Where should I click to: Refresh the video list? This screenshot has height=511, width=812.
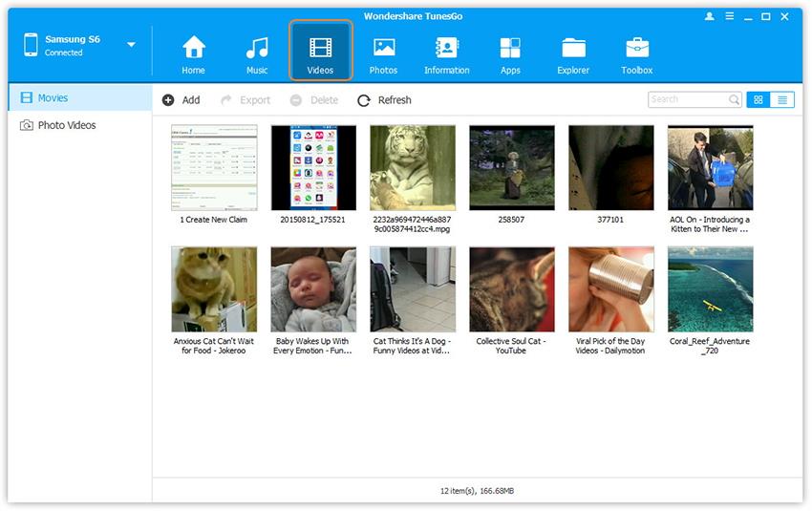pyautogui.click(x=384, y=100)
